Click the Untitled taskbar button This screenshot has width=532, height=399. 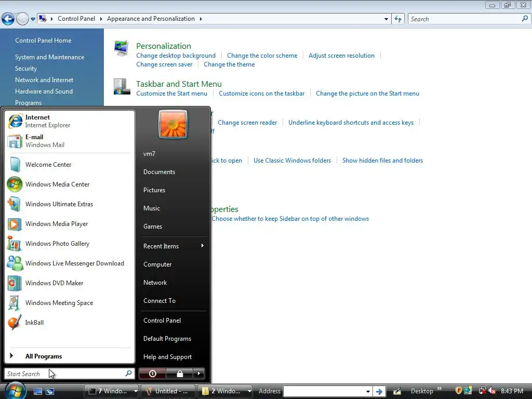coord(168,391)
